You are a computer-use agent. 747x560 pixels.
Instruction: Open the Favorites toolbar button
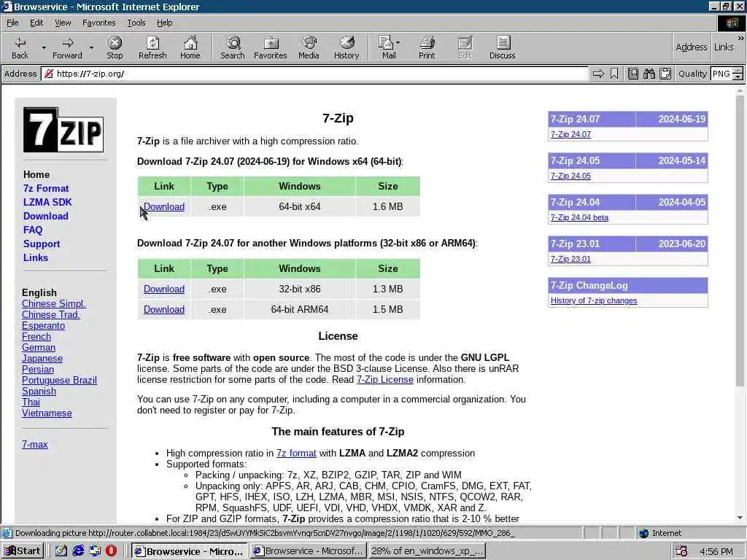270,47
